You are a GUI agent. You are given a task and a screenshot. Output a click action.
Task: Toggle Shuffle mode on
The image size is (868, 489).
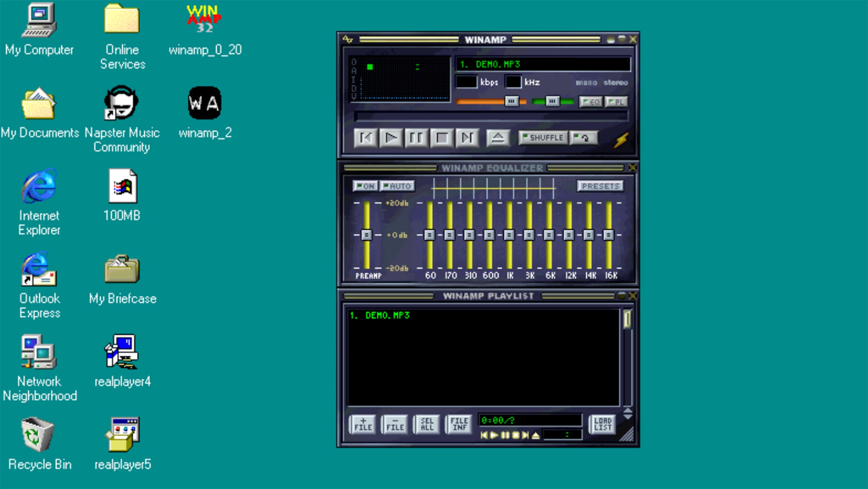543,138
